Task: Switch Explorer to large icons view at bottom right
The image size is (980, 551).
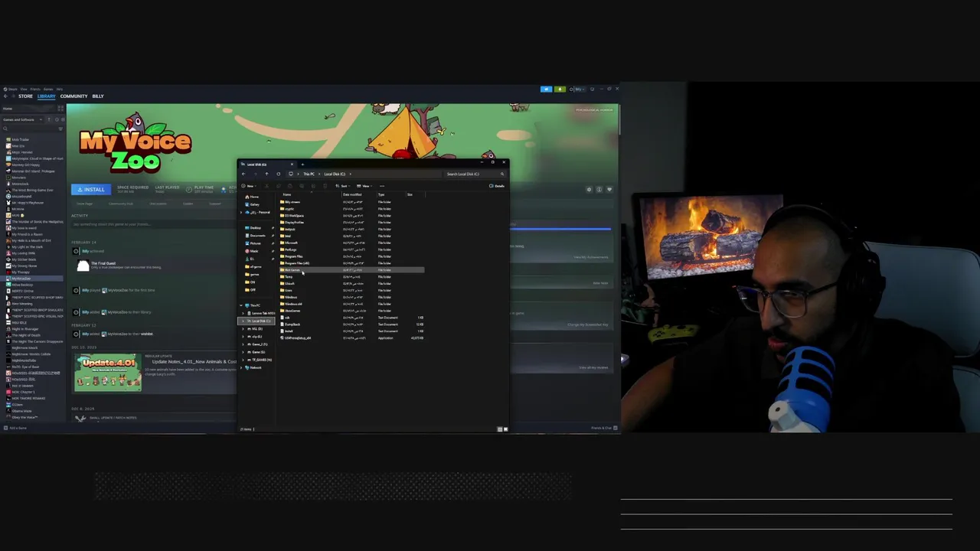Action: (506, 429)
